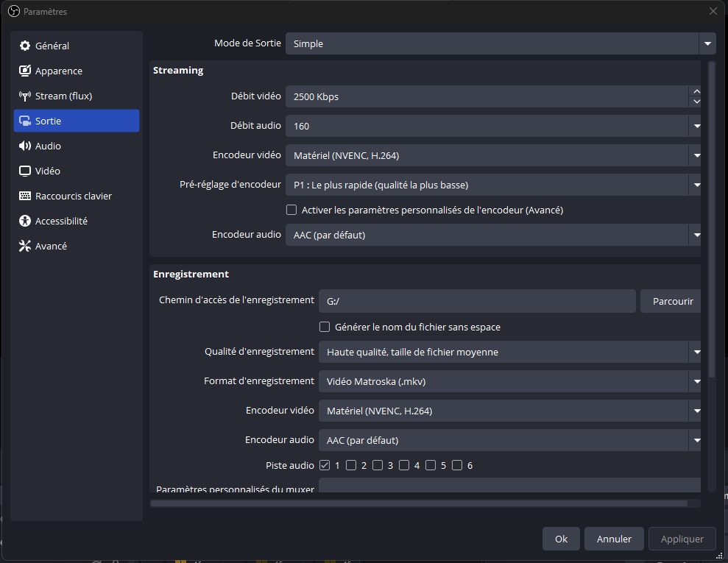
Task: Click Annuler to discard changes
Action: (614, 539)
